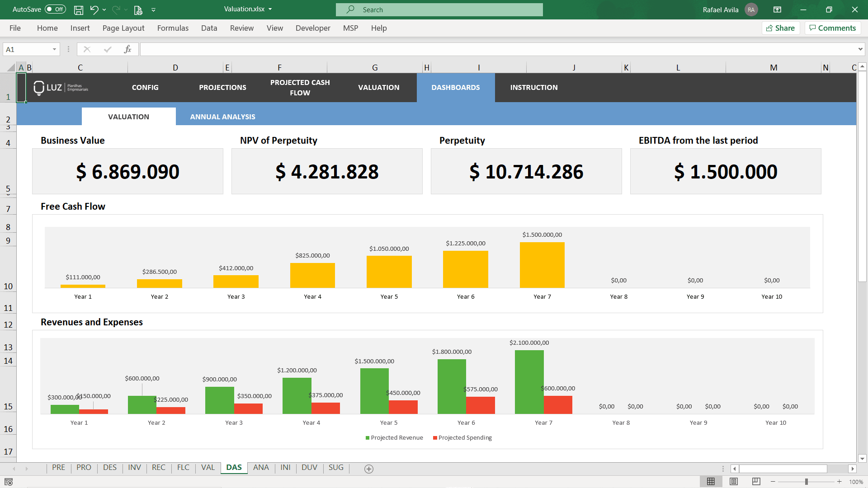Open the Name Box dropdown
Viewport: 868px width, 488px height.
(53, 49)
